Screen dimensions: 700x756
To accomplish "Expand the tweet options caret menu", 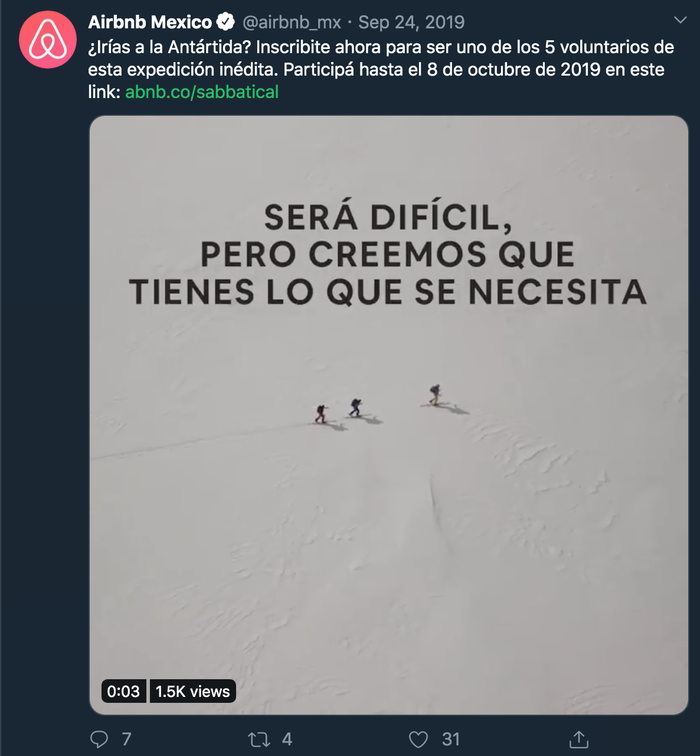I will click(x=680, y=20).
